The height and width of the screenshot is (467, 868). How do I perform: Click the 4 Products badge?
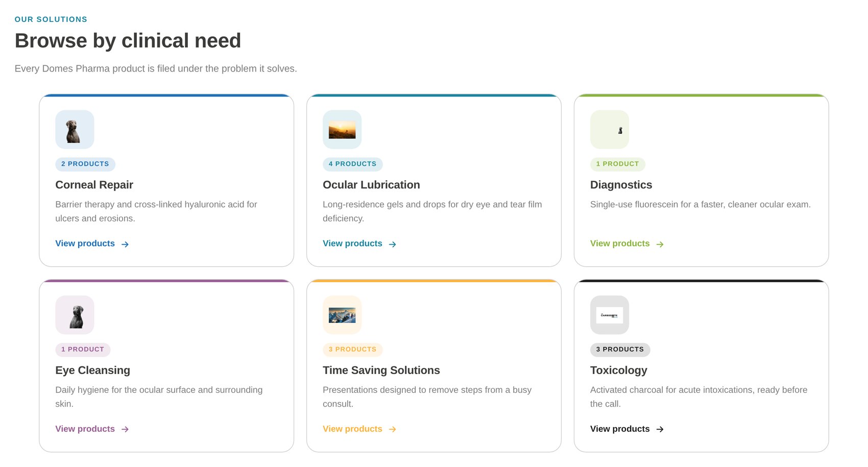353,164
